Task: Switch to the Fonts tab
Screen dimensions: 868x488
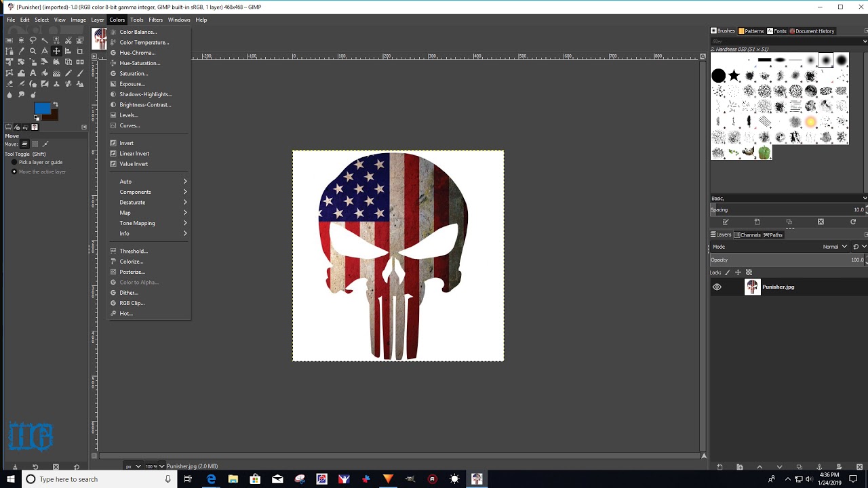Action: click(777, 31)
